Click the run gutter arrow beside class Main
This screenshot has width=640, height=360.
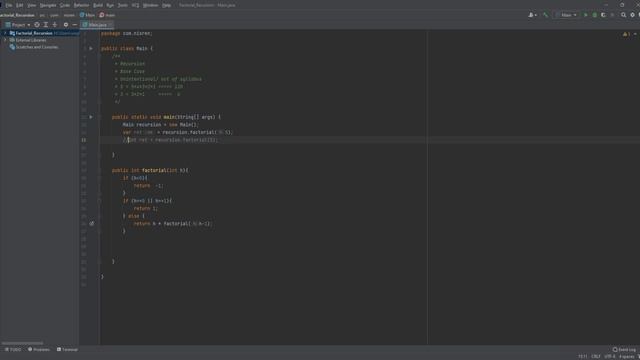[x=91, y=49]
